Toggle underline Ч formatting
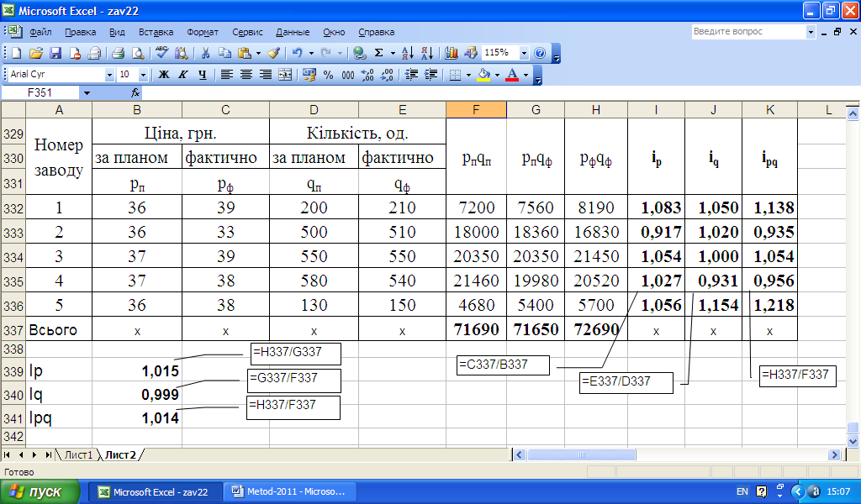861x504 pixels. pyautogui.click(x=203, y=75)
